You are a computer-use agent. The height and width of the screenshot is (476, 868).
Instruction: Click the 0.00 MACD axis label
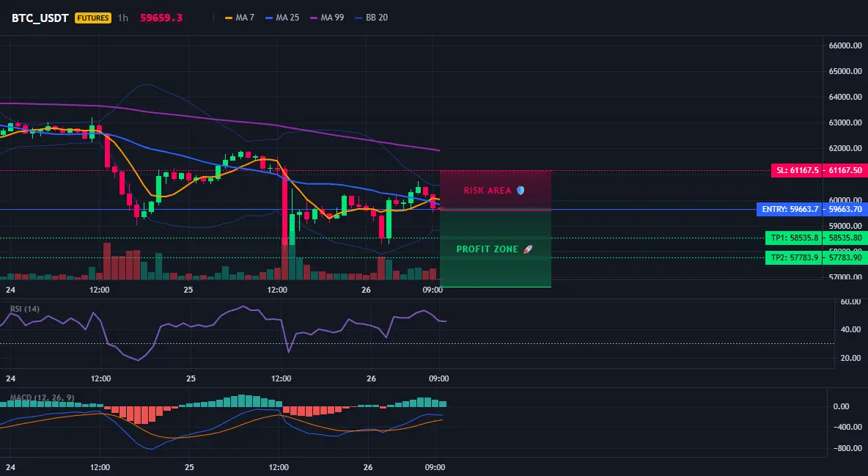click(x=841, y=406)
